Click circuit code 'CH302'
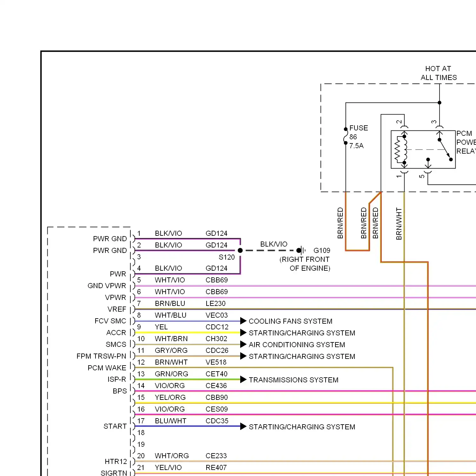This screenshot has height=476, width=476. point(216,339)
